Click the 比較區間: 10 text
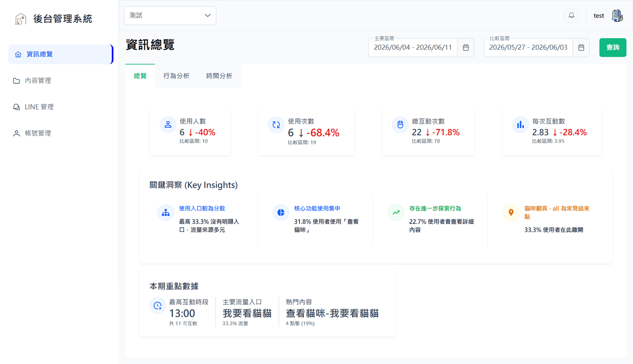Screen dimensions: 633x364 click(194, 141)
